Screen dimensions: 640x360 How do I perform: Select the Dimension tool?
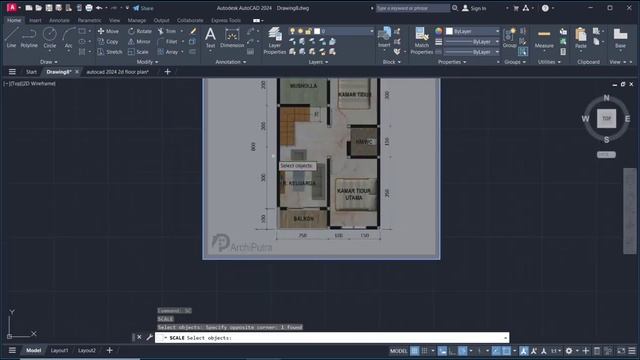point(232,38)
